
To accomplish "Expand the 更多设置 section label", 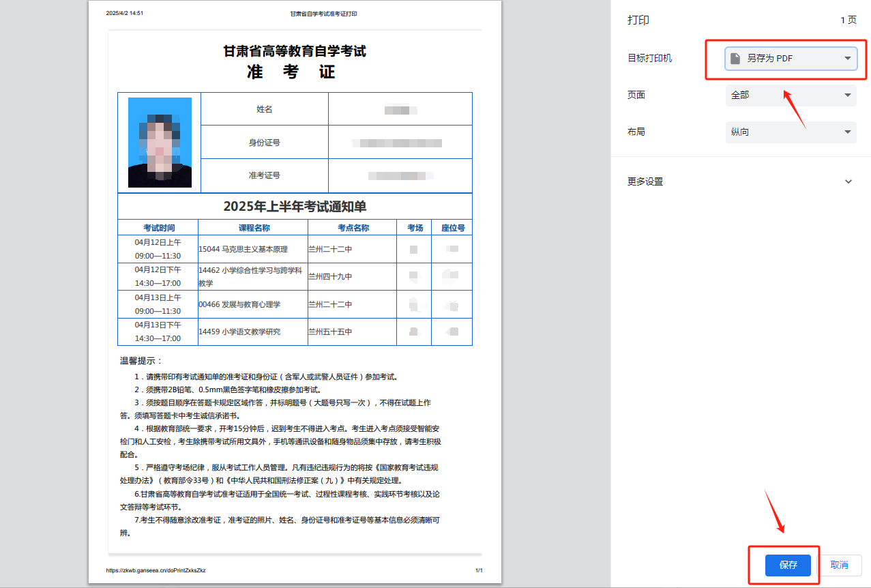I will [645, 181].
